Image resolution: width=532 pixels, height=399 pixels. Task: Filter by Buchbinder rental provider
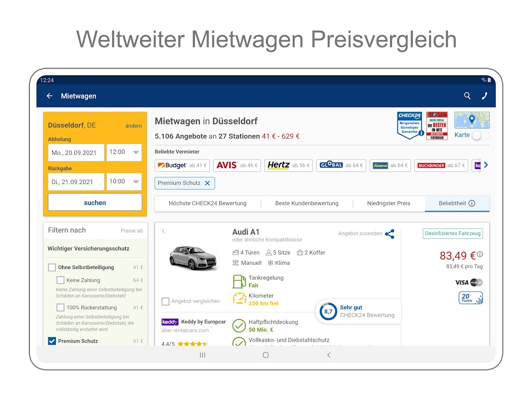point(441,166)
